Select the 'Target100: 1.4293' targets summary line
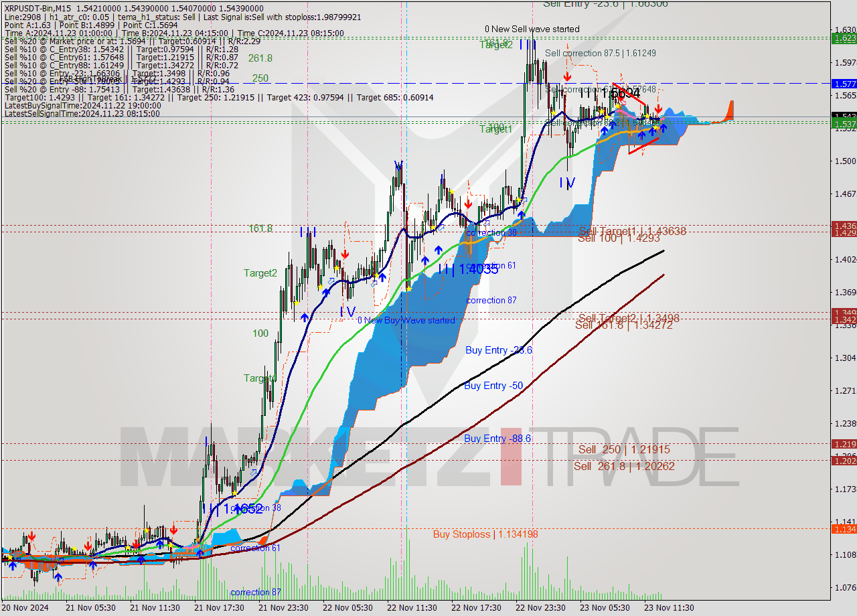This screenshot has height=616, width=857. pos(218,97)
